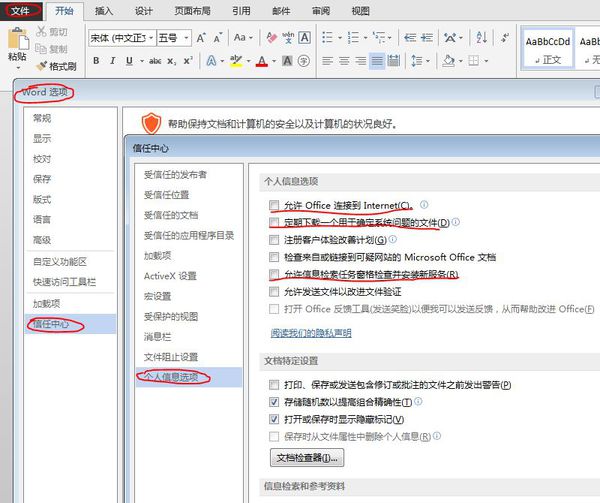Apply Bold formatting with the B icon
Image resolution: width=600 pixels, height=503 pixels.
[96, 61]
